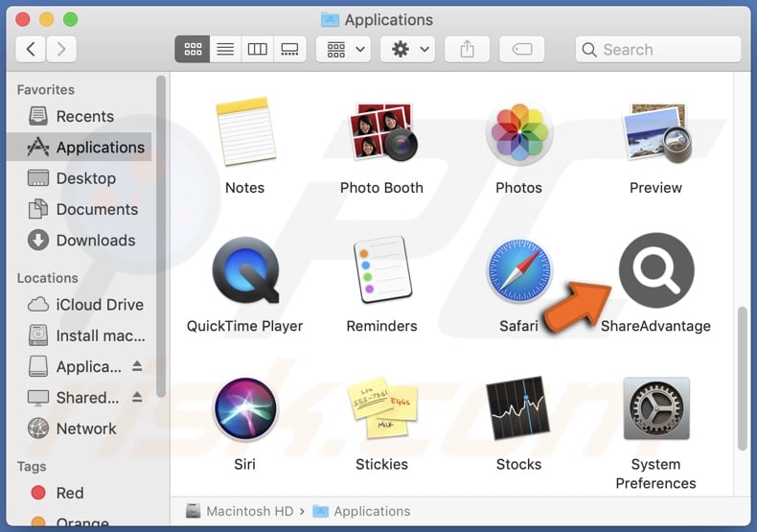Image resolution: width=757 pixels, height=532 pixels.
Task: Select the Red tag
Action: click(x=80, y=493)
